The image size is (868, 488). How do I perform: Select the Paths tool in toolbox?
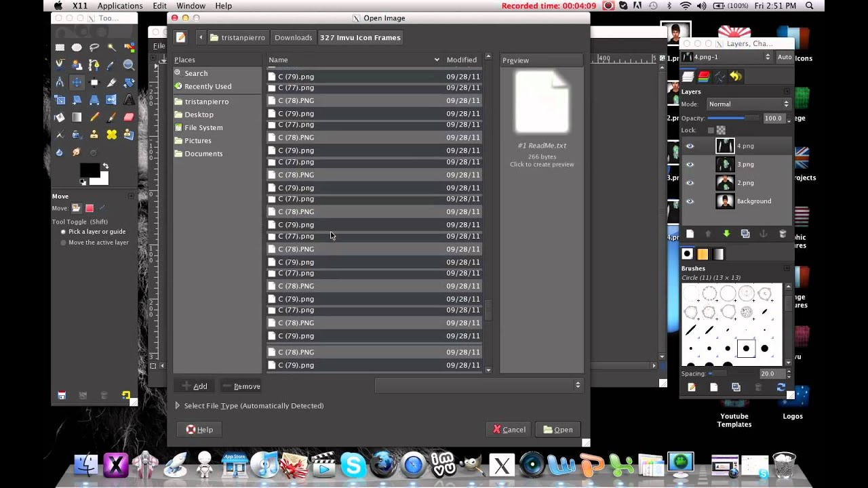pos(94,65)
